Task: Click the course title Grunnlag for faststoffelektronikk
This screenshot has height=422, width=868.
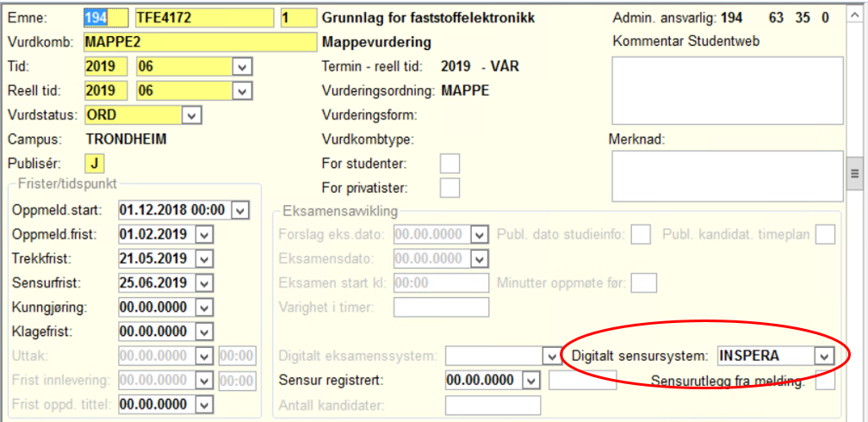Action: pyautogui.click(x=429, y=18)
